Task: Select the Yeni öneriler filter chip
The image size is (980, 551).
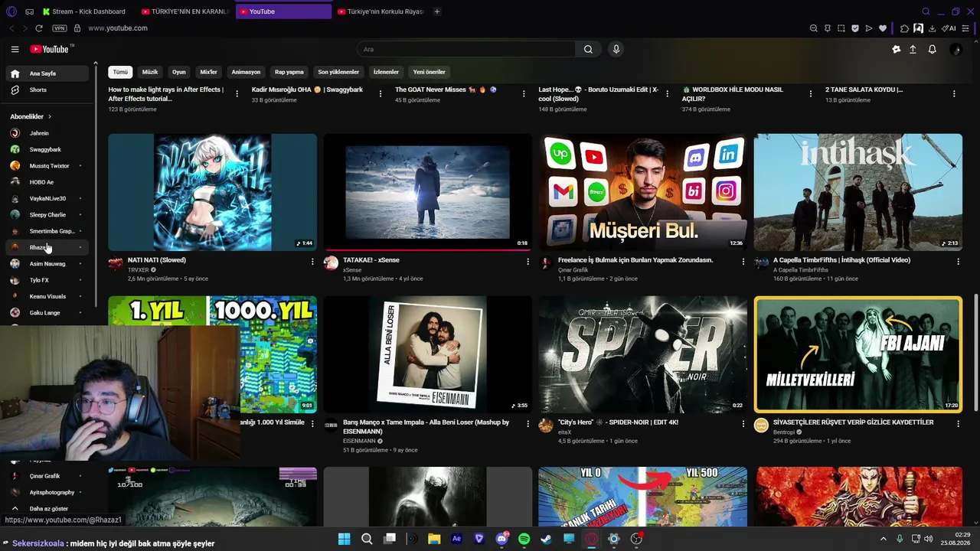Action: pos(430,72)
